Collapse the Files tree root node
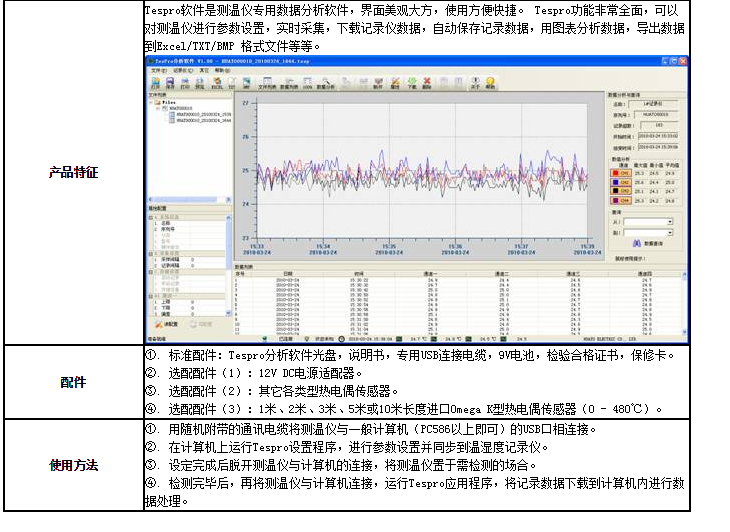730x532 pixels. coord(152,102)
